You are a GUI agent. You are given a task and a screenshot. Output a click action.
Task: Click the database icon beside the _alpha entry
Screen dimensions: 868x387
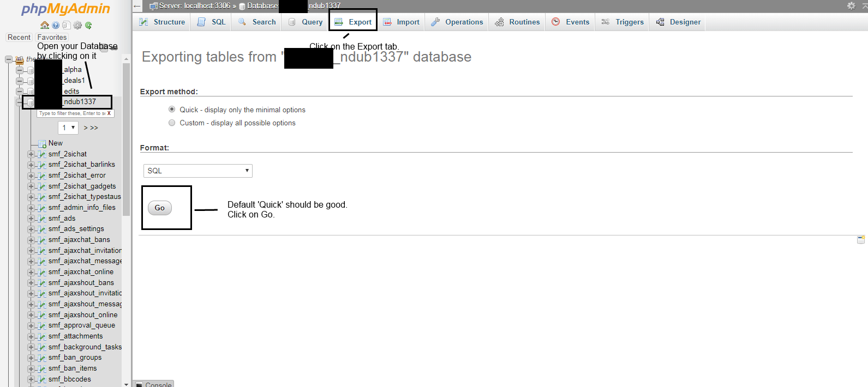point(31,70)
